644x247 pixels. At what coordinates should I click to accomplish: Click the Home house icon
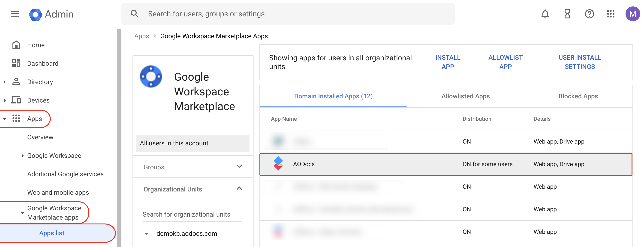16,45
